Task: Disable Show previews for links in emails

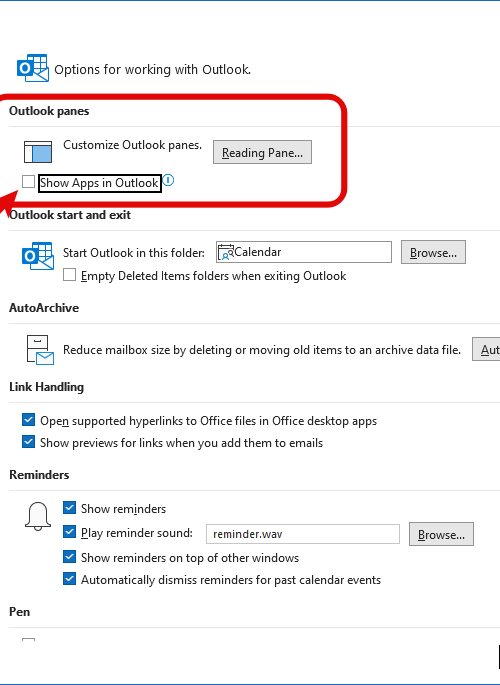Action: tap(28, 442)
